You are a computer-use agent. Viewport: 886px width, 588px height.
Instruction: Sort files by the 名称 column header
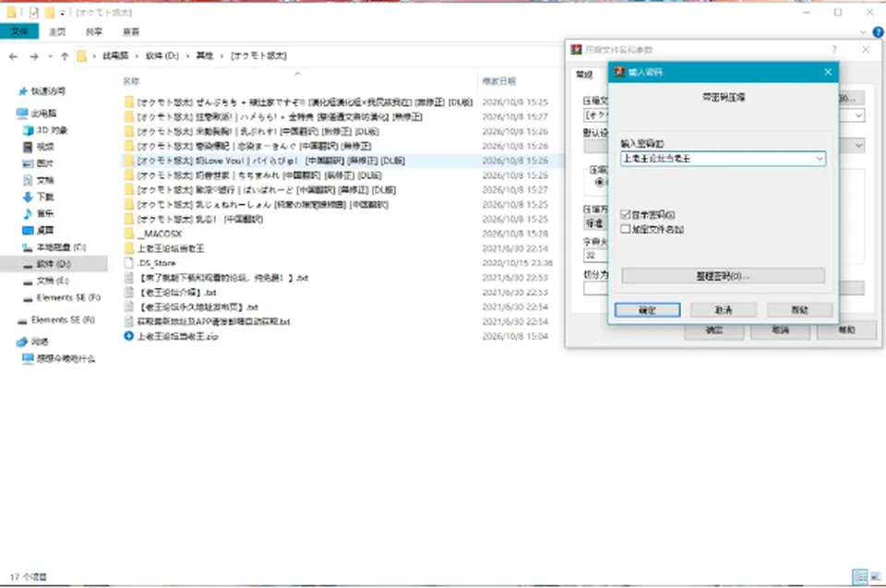pos(131,81)
